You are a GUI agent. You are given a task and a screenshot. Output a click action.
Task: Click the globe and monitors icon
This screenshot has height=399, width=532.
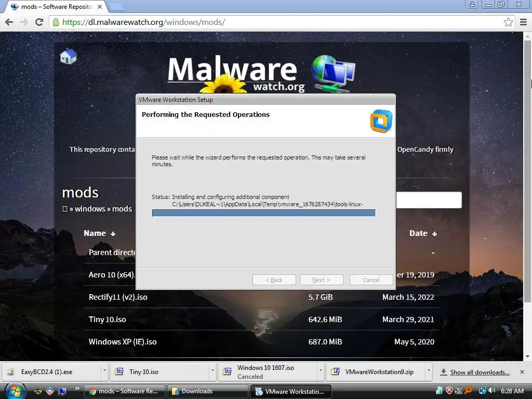tap(333, 74)
